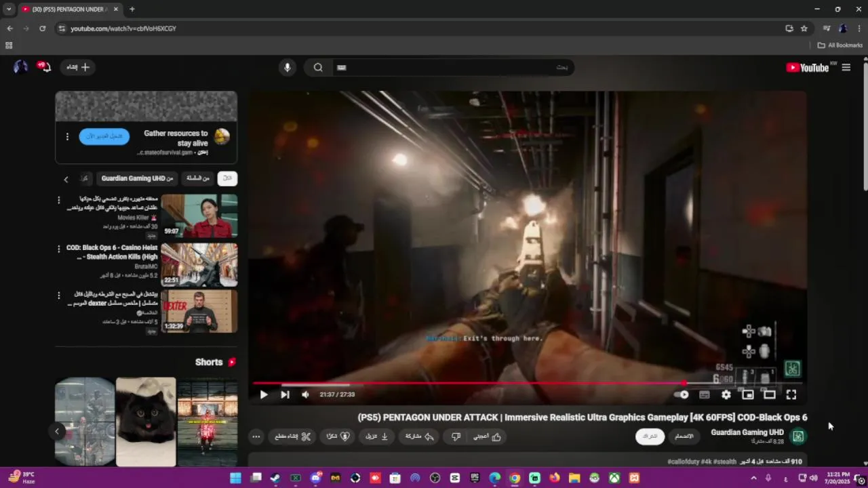This screenshot has width=868, height=488.
Task: Open the YouTube hamburger guide menu
Action: coord(846,67)
